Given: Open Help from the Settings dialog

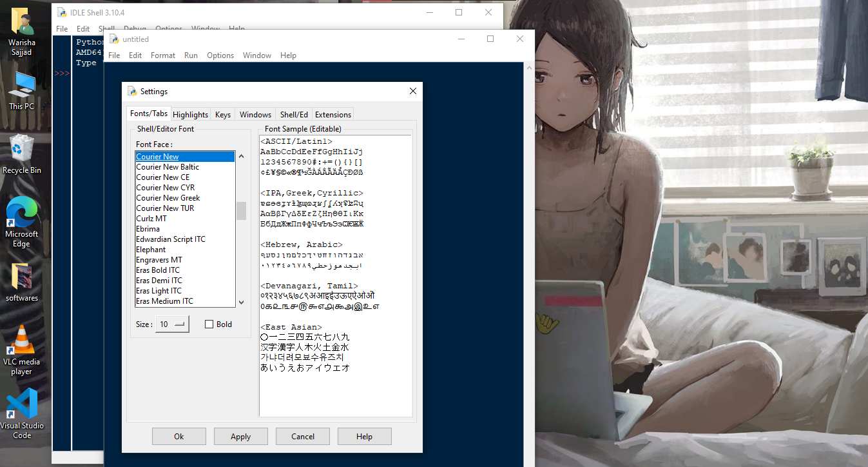Looking at the screenshot, I should (x=365, y=437).
